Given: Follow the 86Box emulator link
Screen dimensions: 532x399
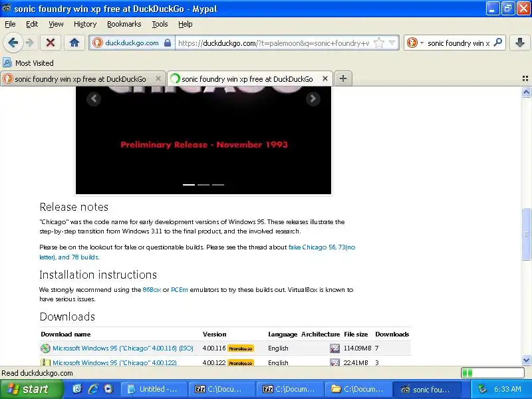Looking at the screenshot, I should pyautogui.click(x=152, y=290).
